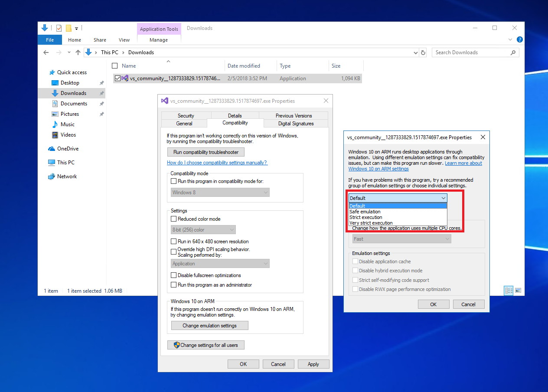Open the Recent locations chevron
The image size is (548, 392).
[68, 52]
